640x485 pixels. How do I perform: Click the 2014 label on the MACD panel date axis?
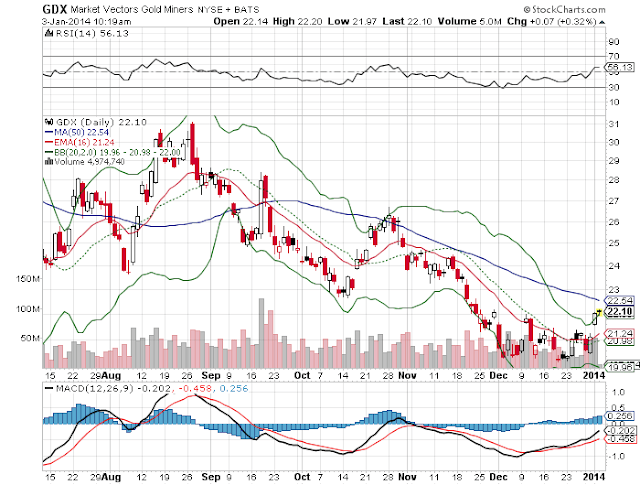(593, 477)
